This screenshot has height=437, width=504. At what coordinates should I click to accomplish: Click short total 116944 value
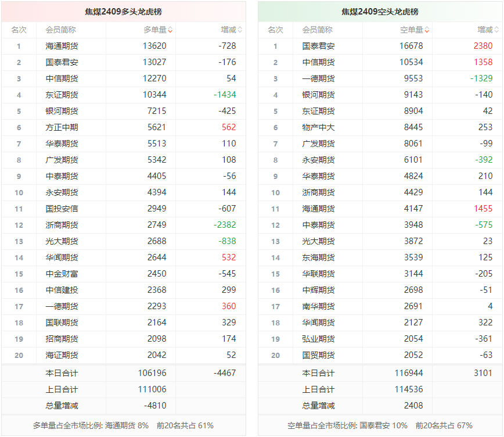pyautogui.click(x=409, y=373)
